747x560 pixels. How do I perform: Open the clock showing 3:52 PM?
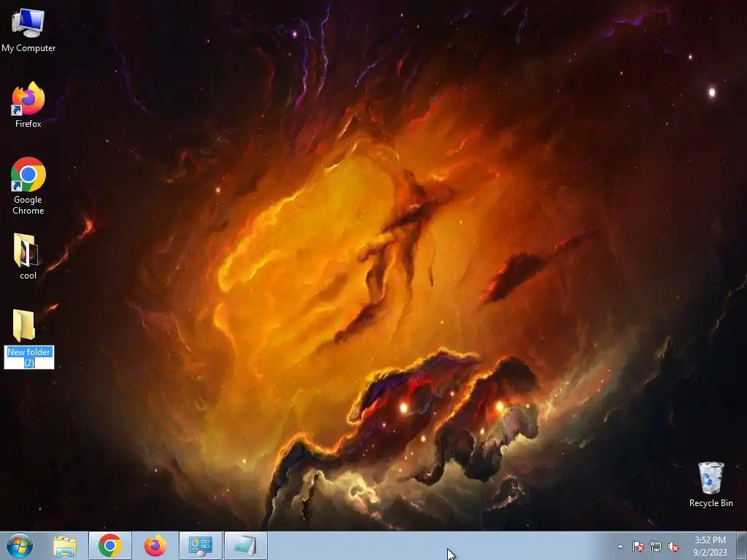coord(710,546)
